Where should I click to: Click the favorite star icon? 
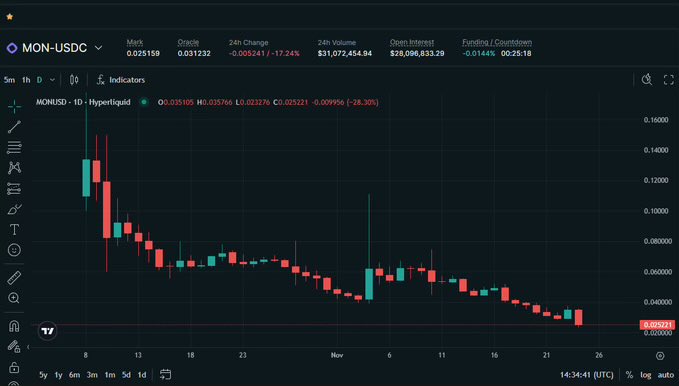(10, 17)
